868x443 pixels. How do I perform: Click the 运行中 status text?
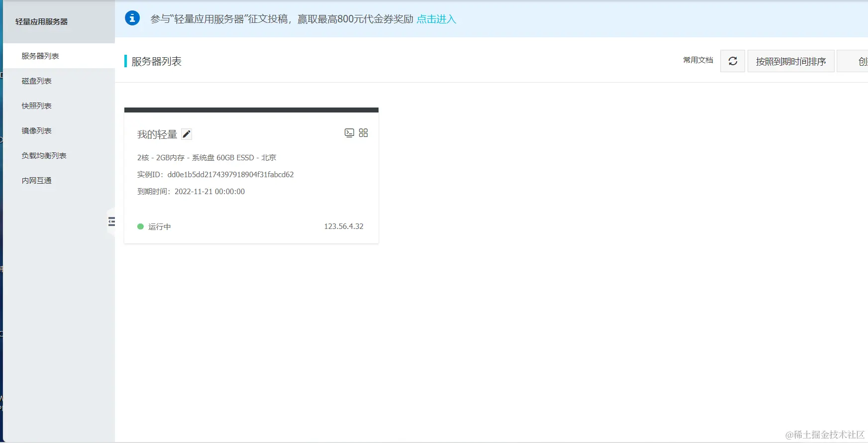point(159,226)
